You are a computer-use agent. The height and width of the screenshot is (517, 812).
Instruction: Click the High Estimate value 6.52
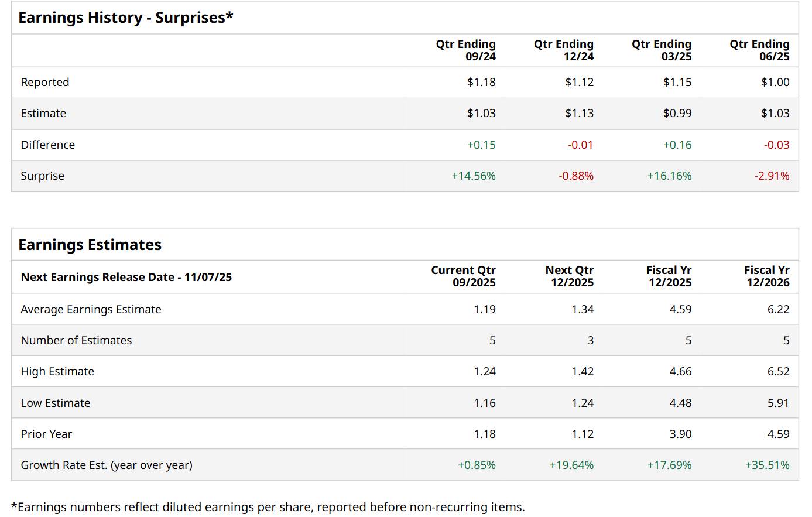[778, 372]
